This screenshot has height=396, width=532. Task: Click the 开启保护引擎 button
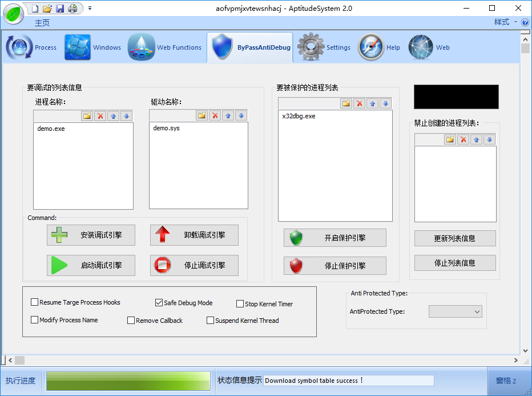[x=335, y=238]
